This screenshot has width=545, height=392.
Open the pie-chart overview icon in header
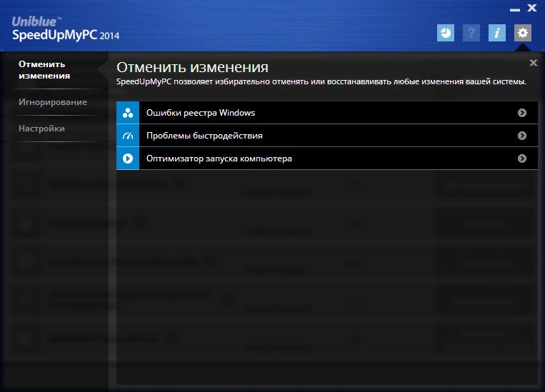pyautogui.click(x=446, y=33)
